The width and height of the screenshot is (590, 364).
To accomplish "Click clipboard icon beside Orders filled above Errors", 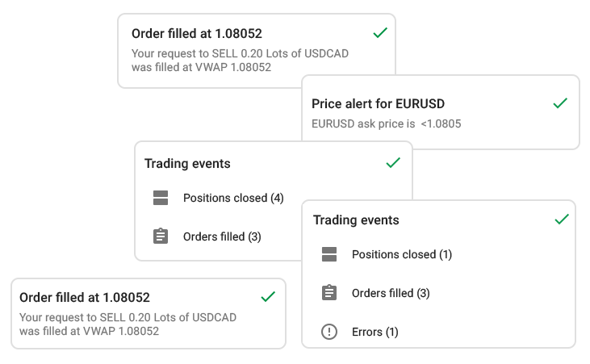I will [x=328, y=293].
